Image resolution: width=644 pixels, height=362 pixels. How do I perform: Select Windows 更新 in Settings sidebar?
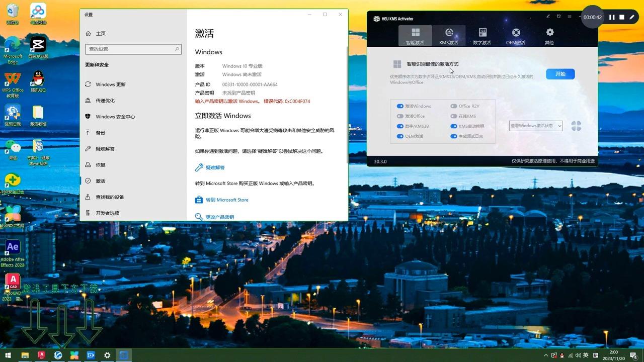pos(133,84)
